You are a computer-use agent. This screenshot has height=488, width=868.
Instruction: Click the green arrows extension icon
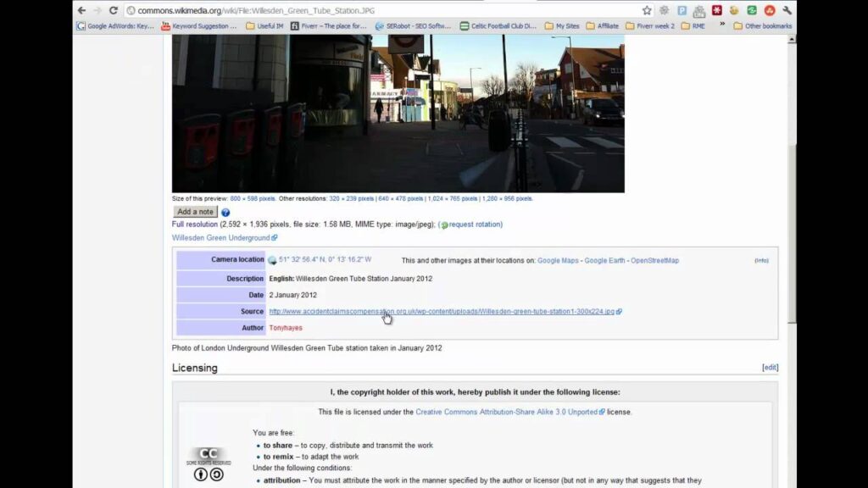pyautogui.click(x=752, y=10)
